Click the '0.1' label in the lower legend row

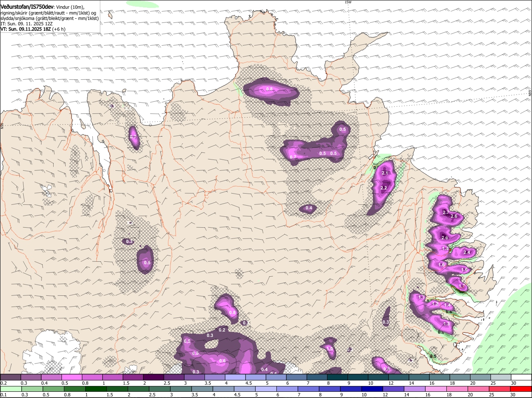3,395
